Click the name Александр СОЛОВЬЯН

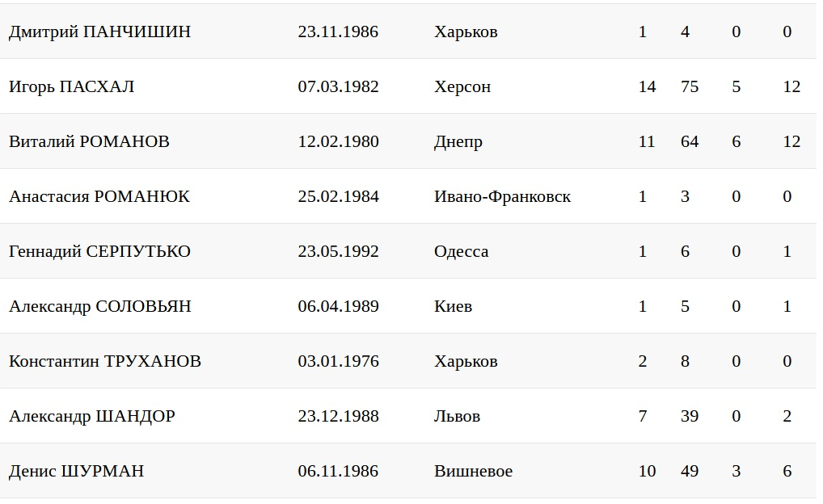click(100, 307)
